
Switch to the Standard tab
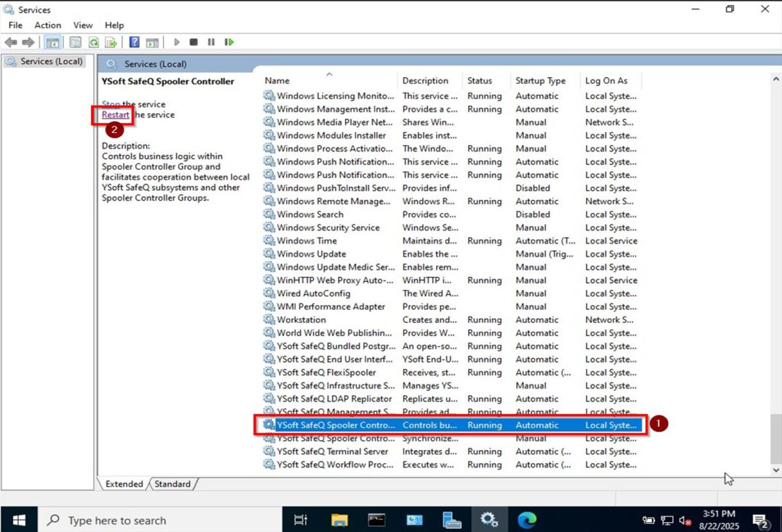173,484
